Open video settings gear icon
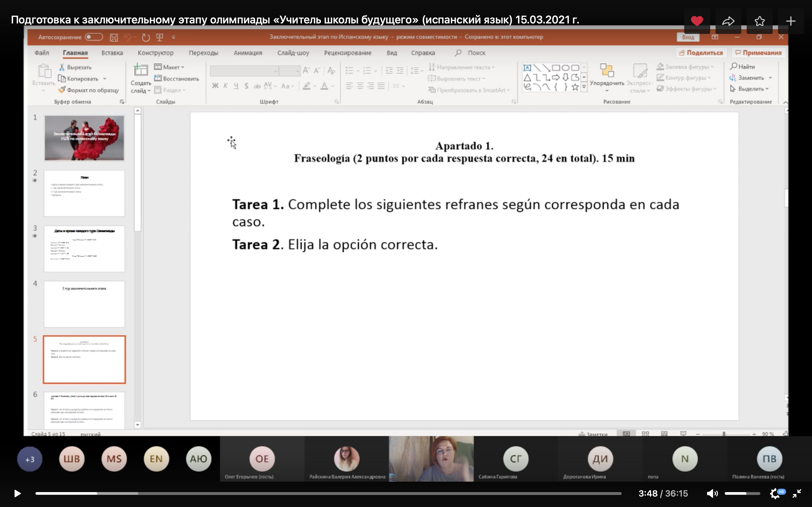This screenshot has width=812, height=507. (775, 494)
